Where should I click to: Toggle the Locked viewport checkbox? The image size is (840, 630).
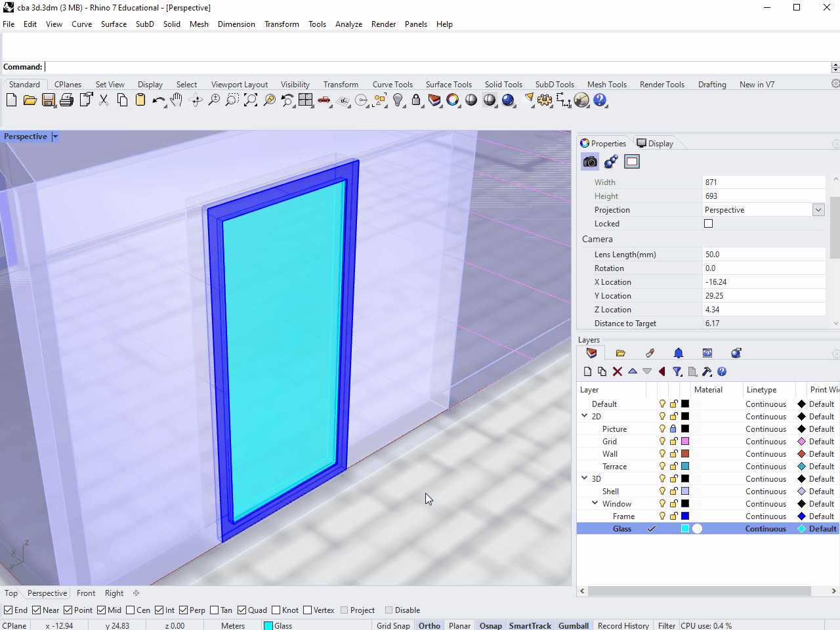708,224
